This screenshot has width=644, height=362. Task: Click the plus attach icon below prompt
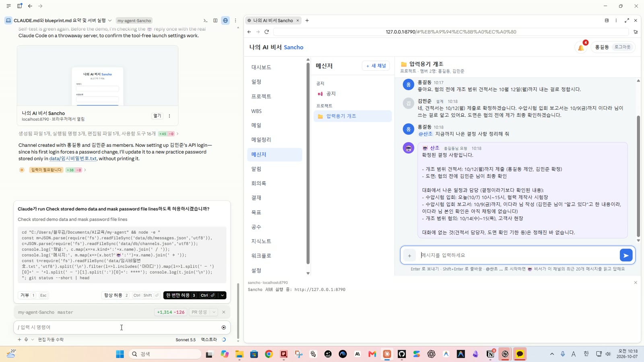tap(19, 339)
